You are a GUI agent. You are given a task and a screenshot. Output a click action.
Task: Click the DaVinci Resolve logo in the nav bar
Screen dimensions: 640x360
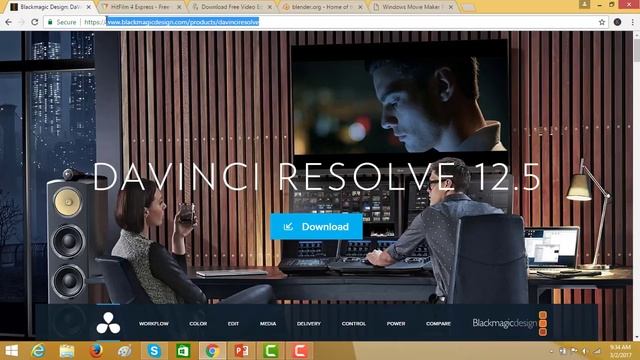coord(108,323)
